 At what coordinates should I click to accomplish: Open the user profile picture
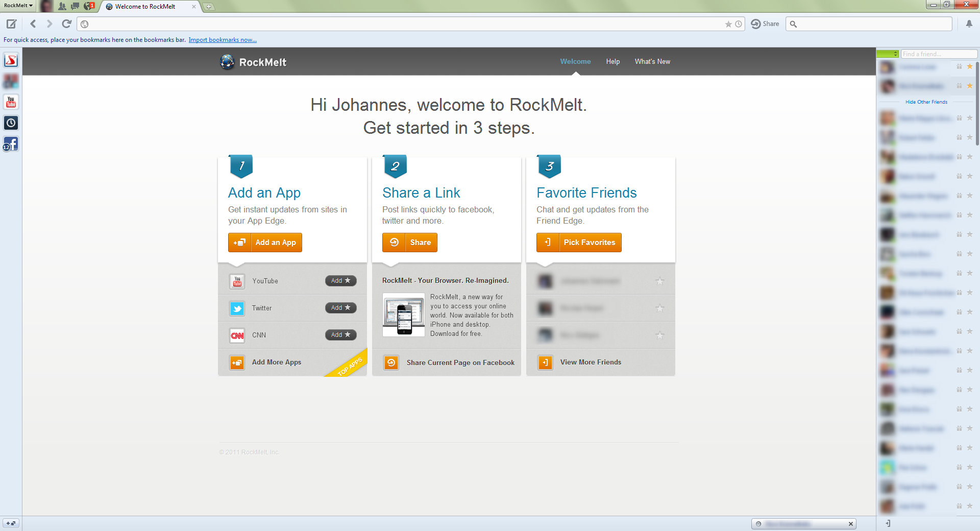[x=46, y=6]
